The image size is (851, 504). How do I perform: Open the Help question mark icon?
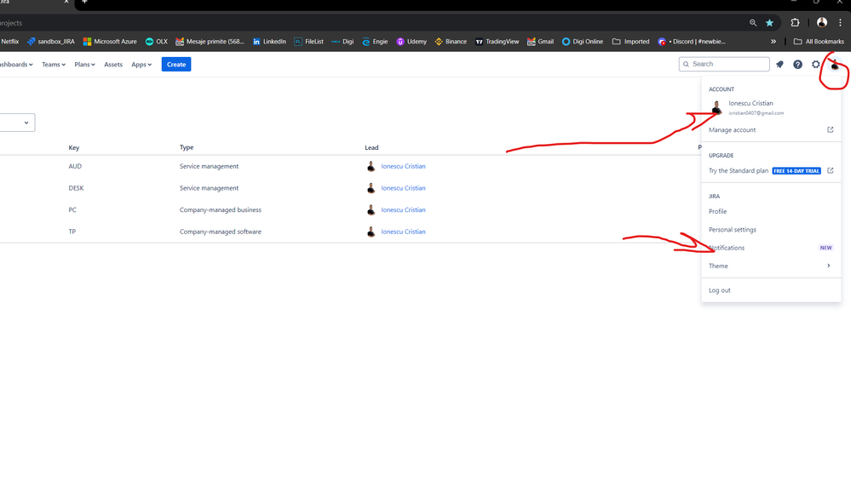click(797, 65)
